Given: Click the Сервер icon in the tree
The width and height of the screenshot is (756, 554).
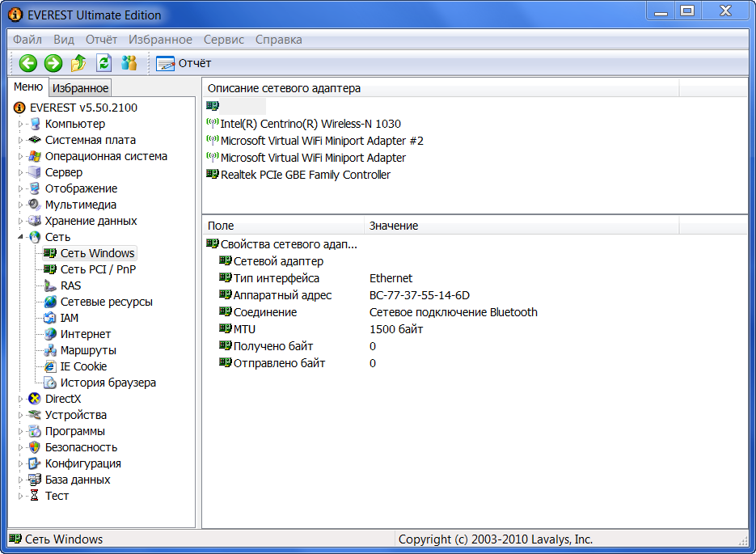Looking at the screenshot, I should click(35, 172).
